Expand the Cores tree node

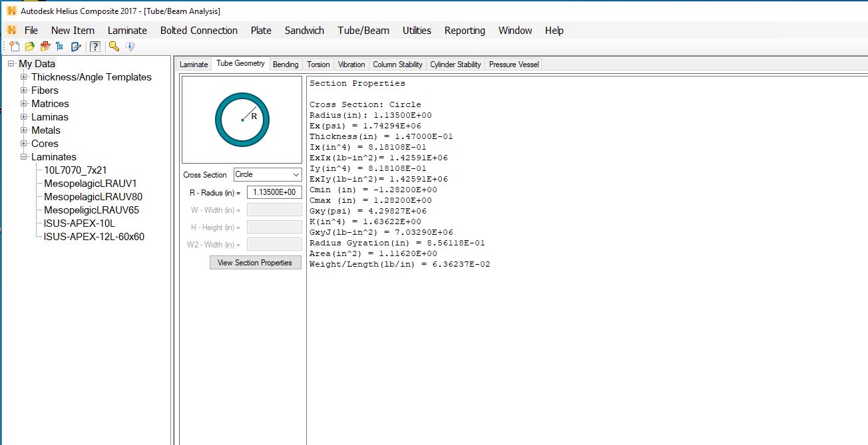pyautogui.click(x=24, y=144)
